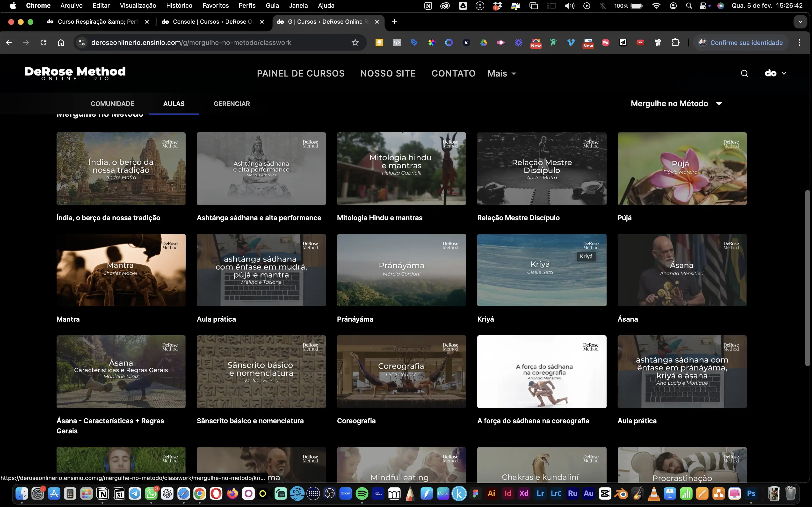Open the site information icon in the address bar
Image resolution: width=812 pixels, height=507 pixels.
click(x=81, y=42)
